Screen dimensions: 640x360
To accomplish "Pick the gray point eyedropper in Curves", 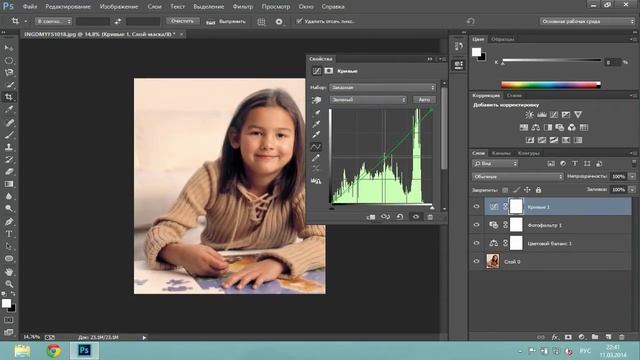I will tap(316, 124).
